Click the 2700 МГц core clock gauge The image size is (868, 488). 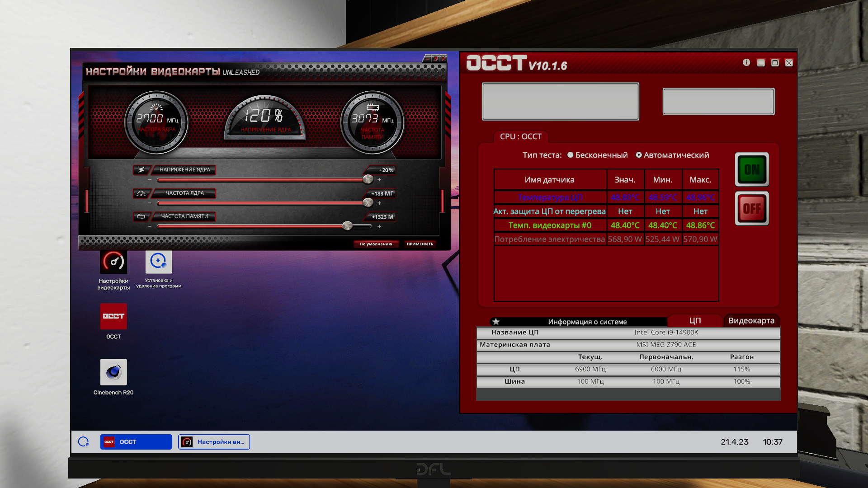pyautogui.click(x=156, y=122)
